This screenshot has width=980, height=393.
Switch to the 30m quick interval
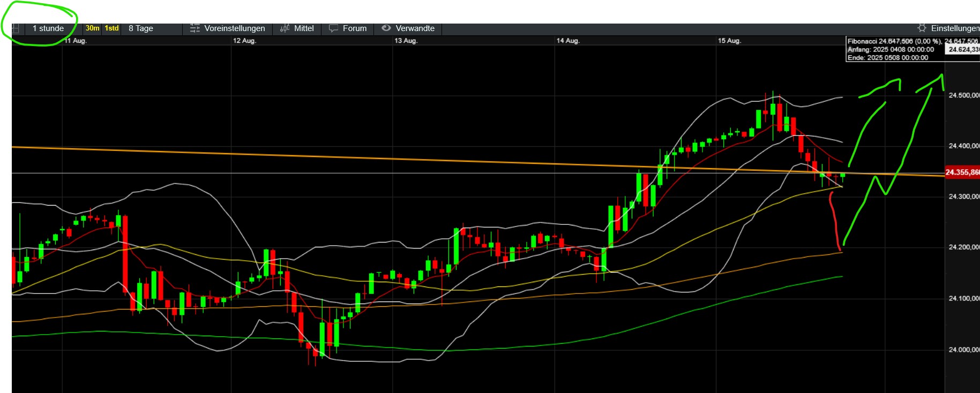tap(92, 28)
